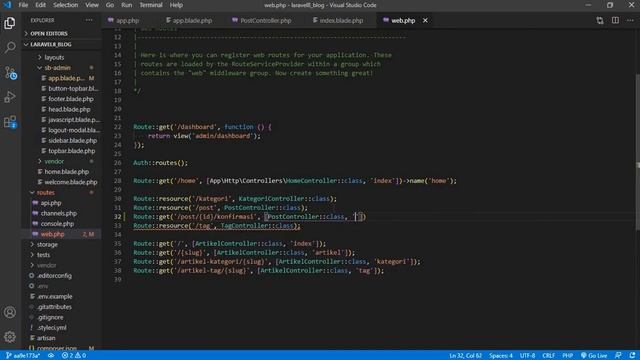Expand the root vendor folder above .editorconfig

47,265
